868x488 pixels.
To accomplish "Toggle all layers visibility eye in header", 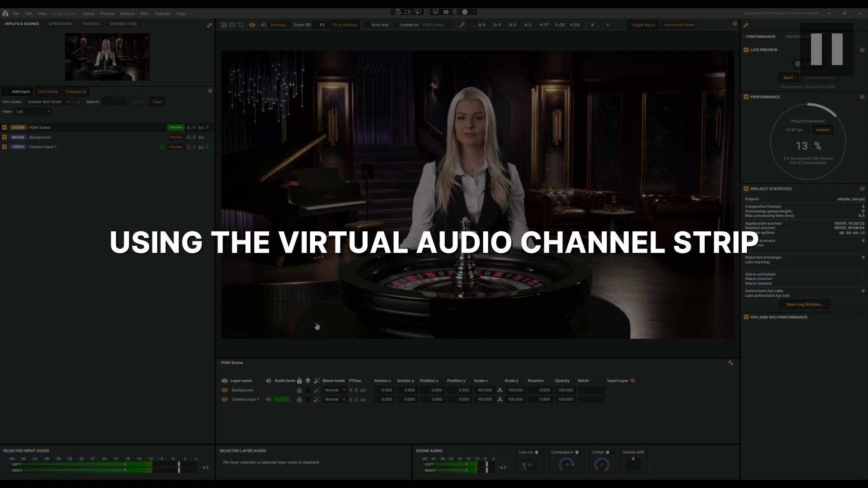I will 224,380.
